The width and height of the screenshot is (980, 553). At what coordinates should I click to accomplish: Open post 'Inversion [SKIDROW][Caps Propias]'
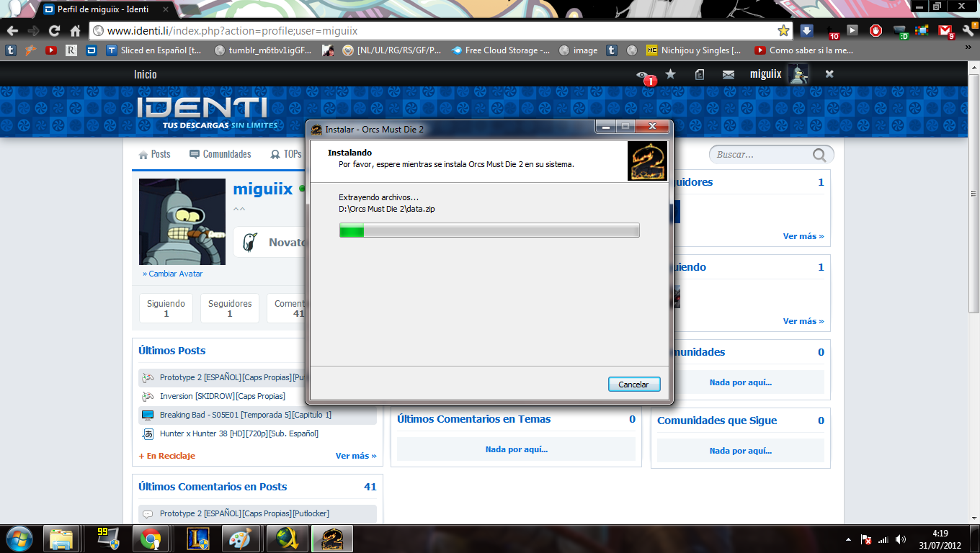coord(223,396)
